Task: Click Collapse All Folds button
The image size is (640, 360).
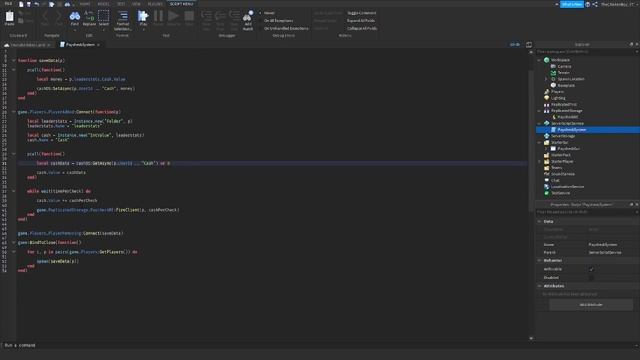Action: click(362, 29)
